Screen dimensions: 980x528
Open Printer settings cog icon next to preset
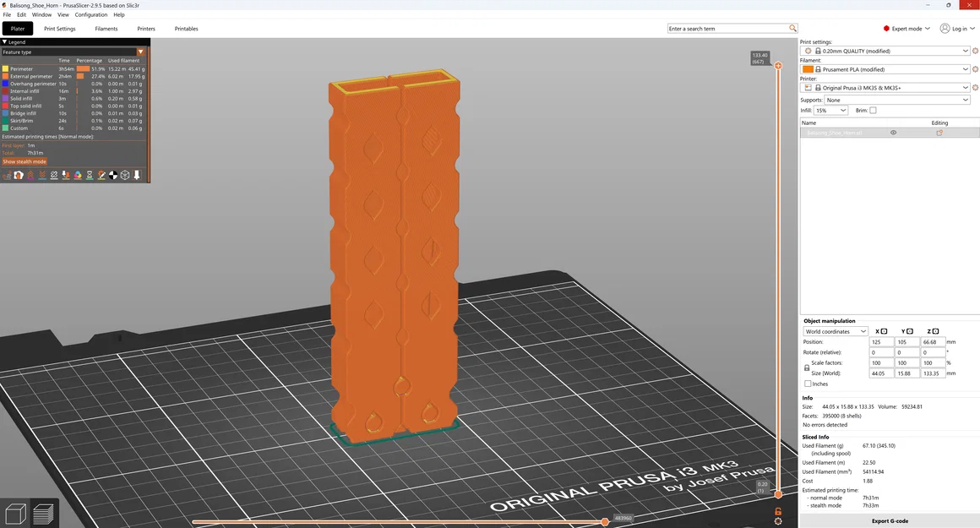click(x=975, y=88)
